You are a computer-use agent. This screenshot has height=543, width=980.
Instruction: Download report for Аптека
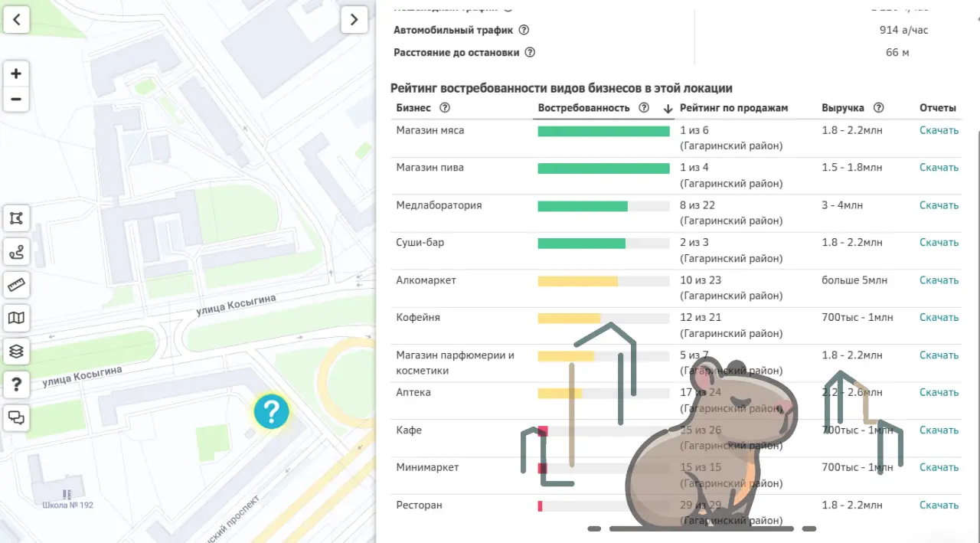coord(939,393)
